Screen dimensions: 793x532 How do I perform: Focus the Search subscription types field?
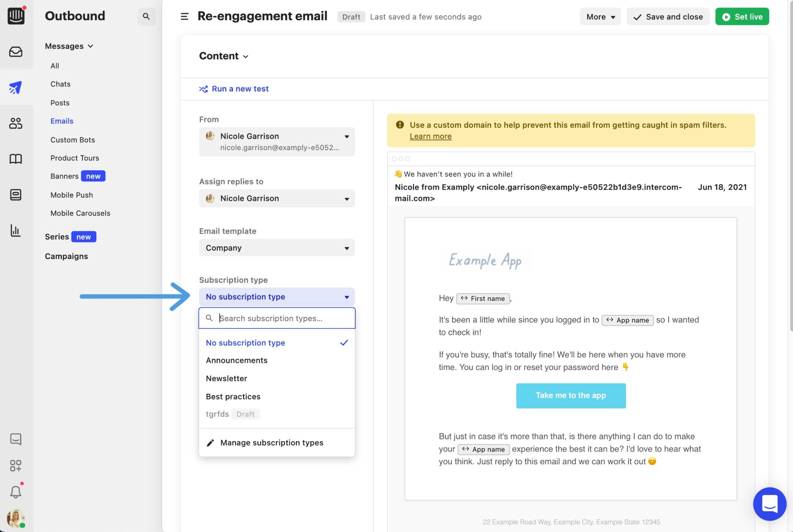coord(277,318)
